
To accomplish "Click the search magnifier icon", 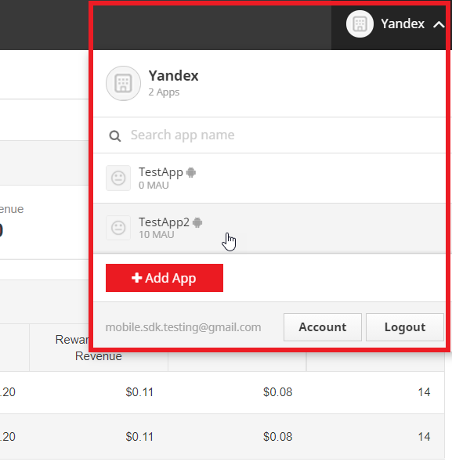I will pyautogui.click(x=115, y=136).
